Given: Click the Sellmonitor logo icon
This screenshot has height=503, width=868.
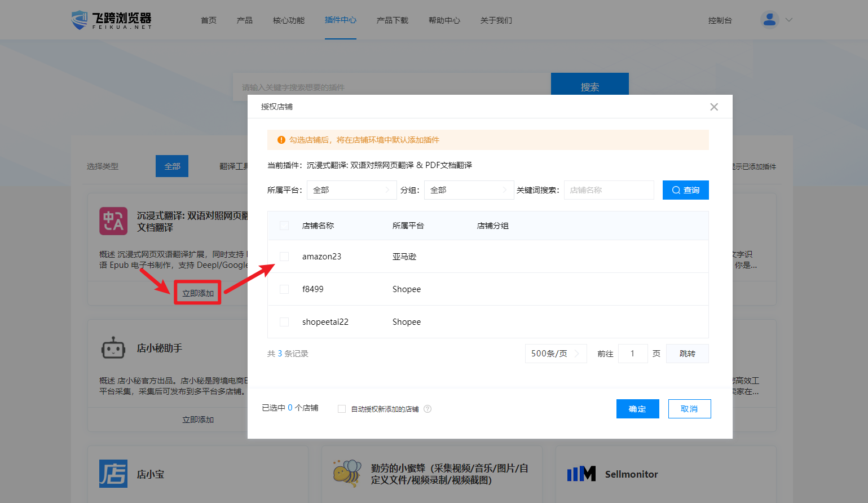Looking at the screenshot, I should point(581,474).
